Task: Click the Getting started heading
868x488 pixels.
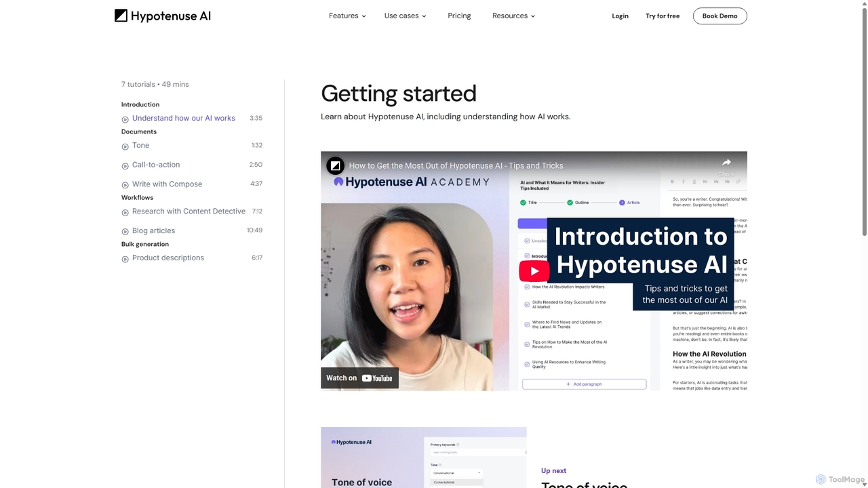Action: point(399,93)
